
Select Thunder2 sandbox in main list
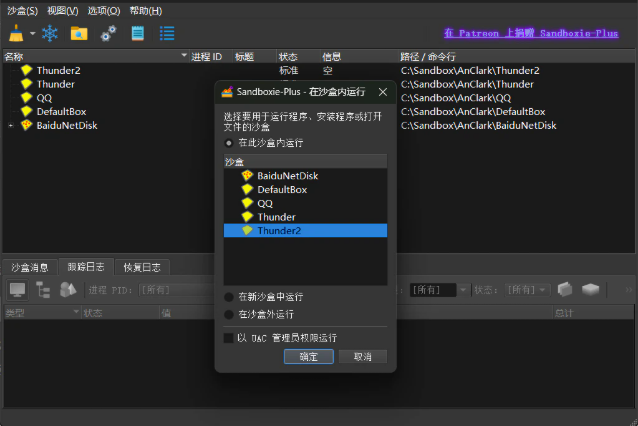[x=59, y=70]
